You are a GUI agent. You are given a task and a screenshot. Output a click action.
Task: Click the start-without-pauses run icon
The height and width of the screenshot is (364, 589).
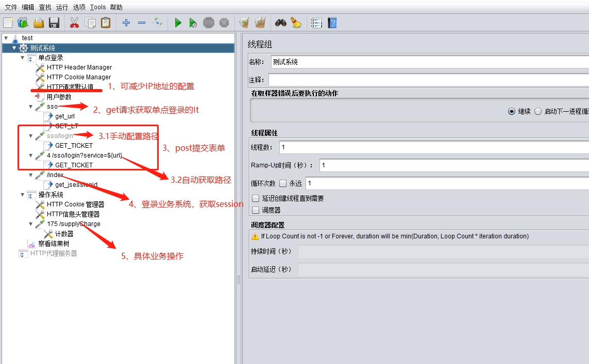coord(193,22)
